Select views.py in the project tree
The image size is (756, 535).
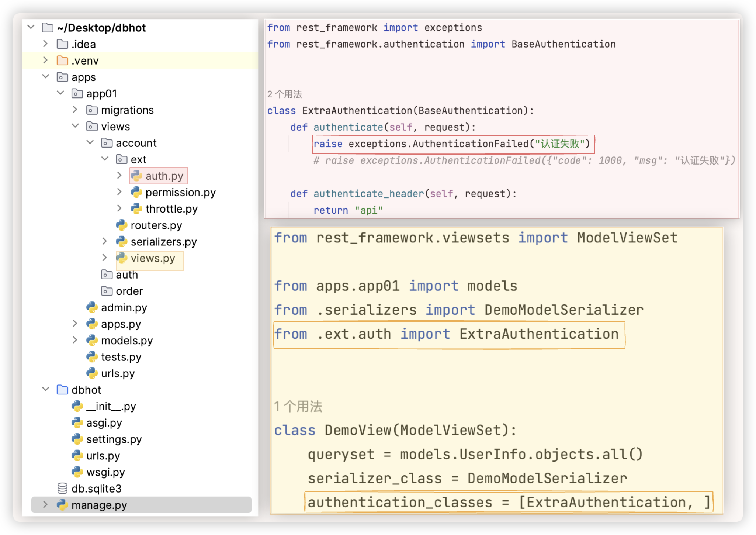[152, 258]
